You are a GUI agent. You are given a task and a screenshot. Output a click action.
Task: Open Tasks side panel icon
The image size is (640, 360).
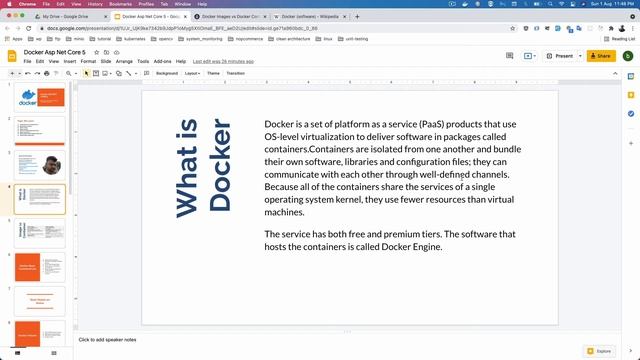coord(631,114)
